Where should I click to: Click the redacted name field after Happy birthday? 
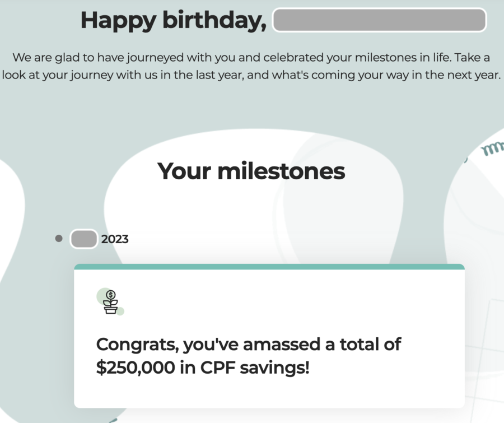pyautogui.click(x=380, y=20)
